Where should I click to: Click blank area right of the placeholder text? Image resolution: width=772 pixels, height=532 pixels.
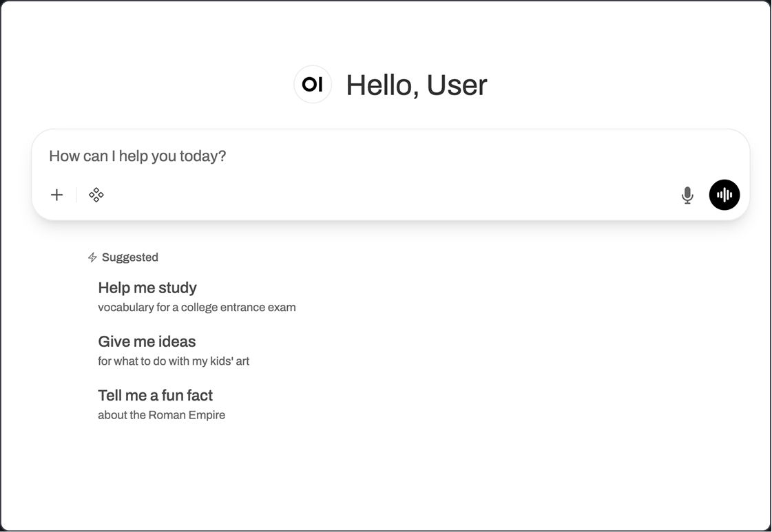coord(482,156)
